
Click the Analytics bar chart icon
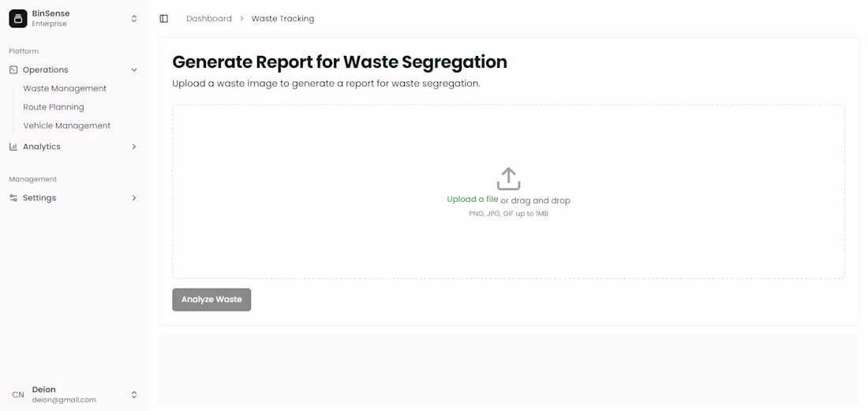[13, 147]
